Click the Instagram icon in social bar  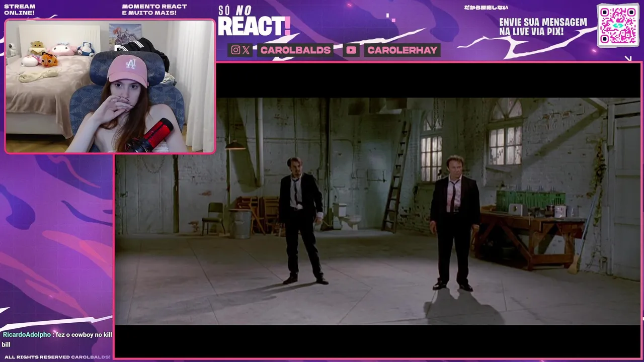[x=235, y=50]
